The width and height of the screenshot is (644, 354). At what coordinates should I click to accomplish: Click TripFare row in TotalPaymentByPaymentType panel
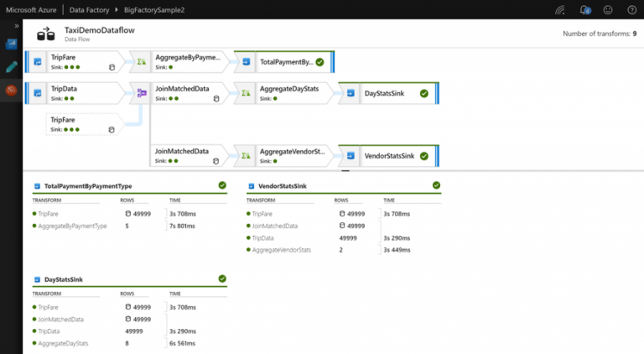click(x=130, y=214)
